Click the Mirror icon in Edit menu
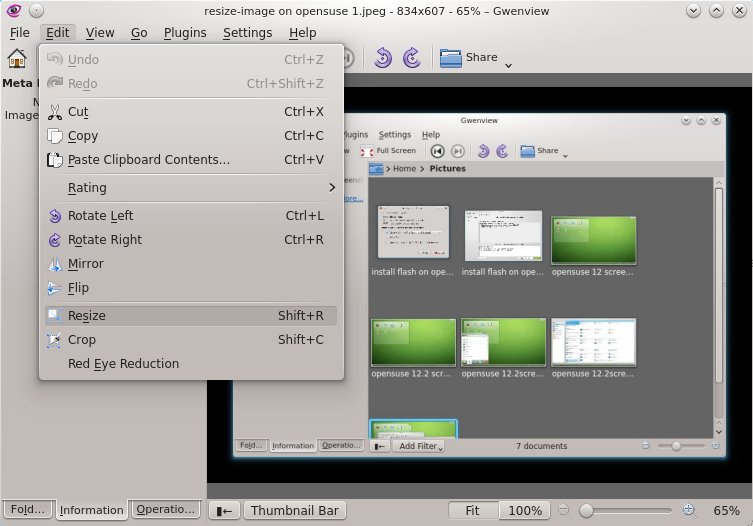Viewport: 753px width, 526px height. [55, 264]
